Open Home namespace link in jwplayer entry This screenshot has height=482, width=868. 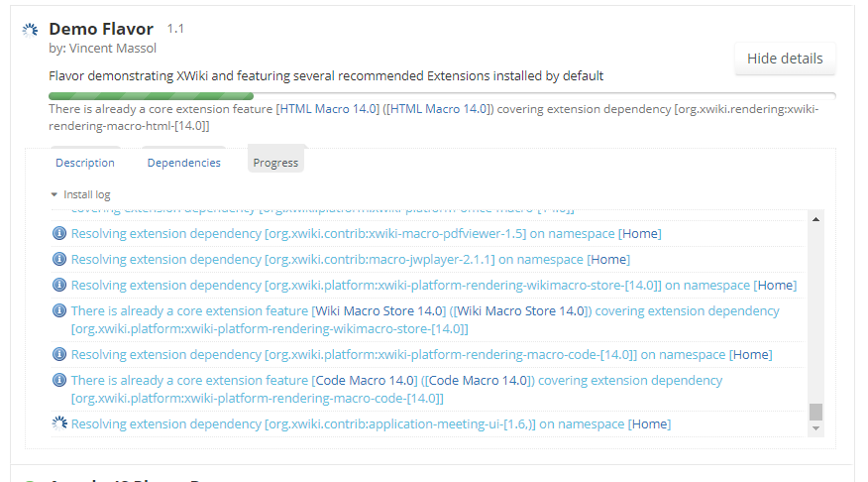608,259
